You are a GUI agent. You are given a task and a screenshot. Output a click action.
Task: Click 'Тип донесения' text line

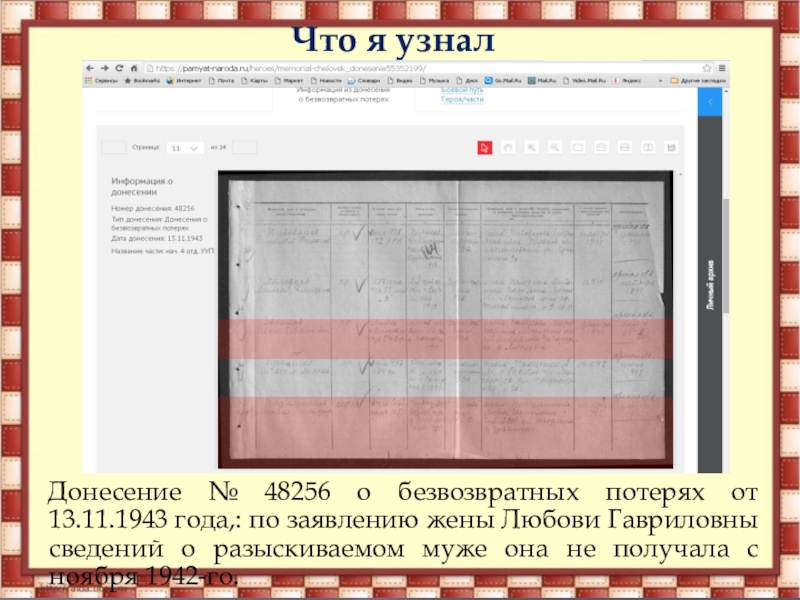pos(159,223)
